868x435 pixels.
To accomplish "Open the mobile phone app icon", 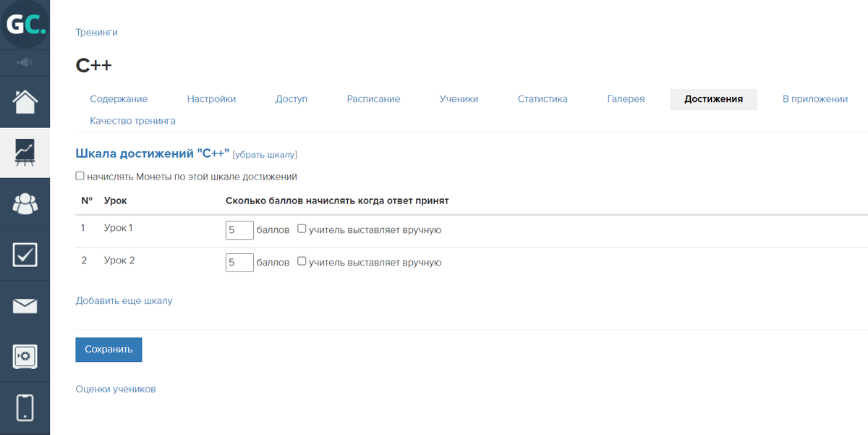I will coord(25,407).
